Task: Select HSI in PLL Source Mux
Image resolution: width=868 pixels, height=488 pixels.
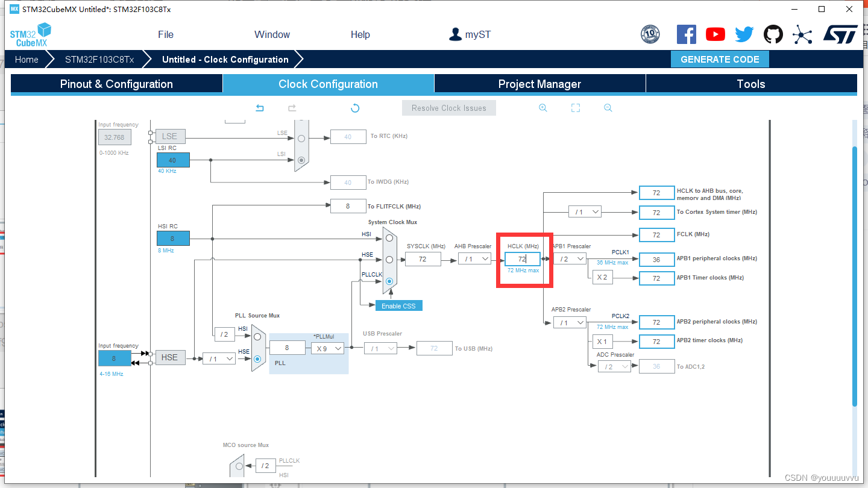Action: [x=257, y=336]
